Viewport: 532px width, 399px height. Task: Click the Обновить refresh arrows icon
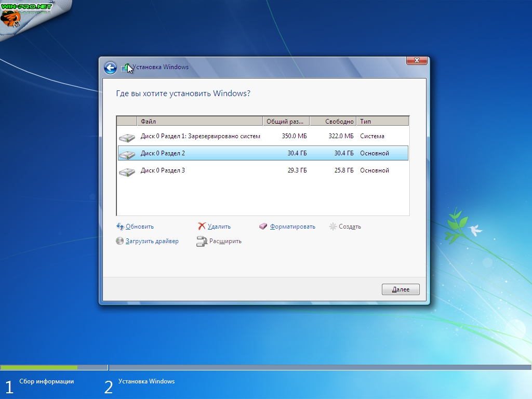[120, 227]
